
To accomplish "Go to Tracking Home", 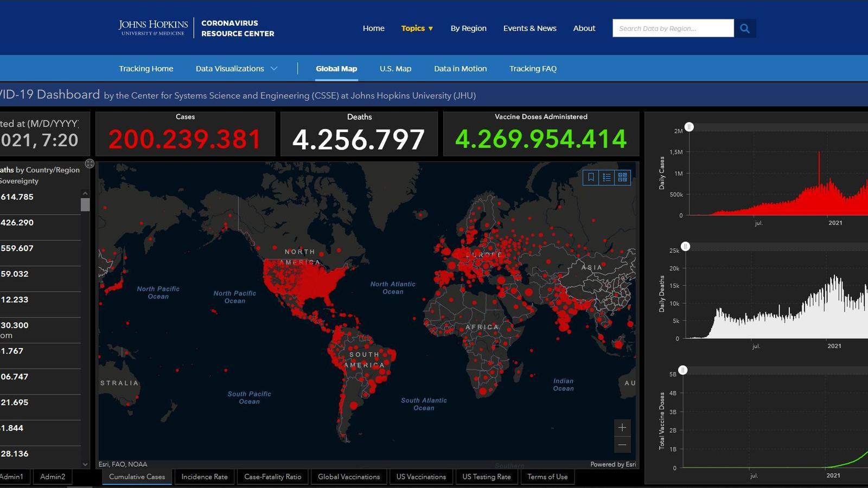I will tap(146, 68).
